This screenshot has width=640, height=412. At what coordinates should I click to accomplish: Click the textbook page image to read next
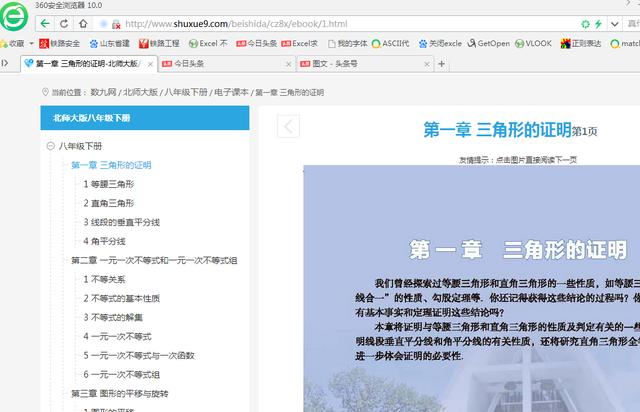point(471,288)
